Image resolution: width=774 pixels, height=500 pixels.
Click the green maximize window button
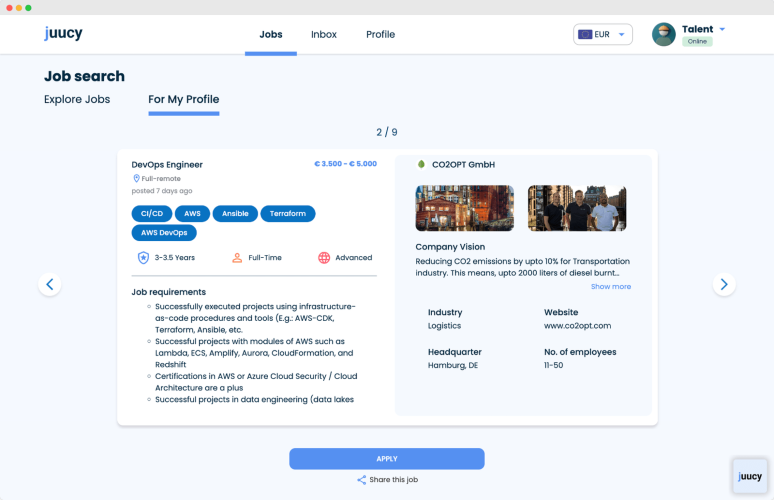[x=28, y=8]
